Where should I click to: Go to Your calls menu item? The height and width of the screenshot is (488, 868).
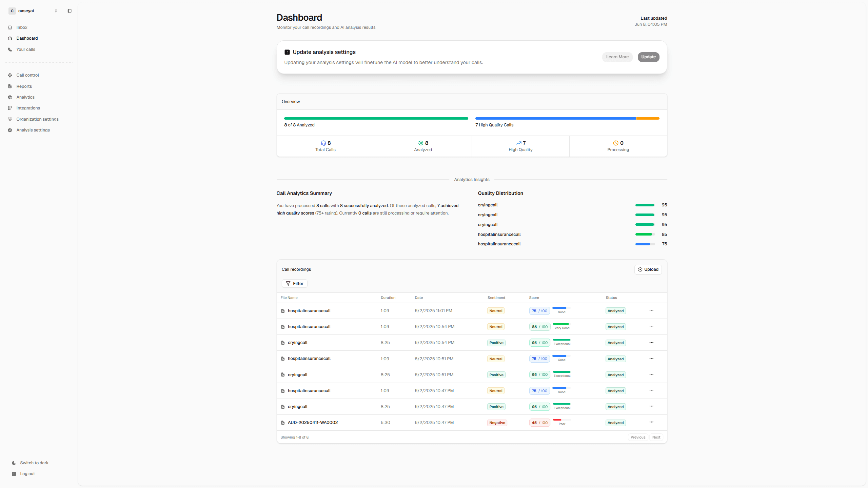pyautogui.click(x=26, y=49)
